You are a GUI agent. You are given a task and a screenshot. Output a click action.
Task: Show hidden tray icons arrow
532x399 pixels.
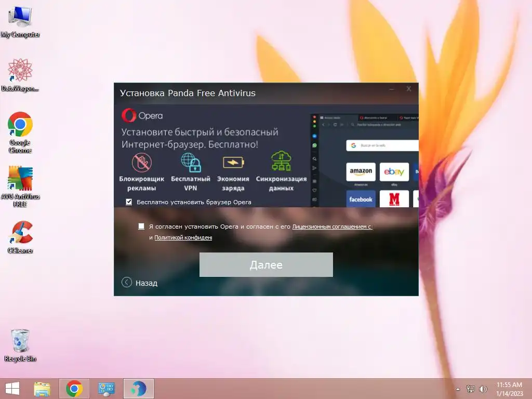(458, 389)
